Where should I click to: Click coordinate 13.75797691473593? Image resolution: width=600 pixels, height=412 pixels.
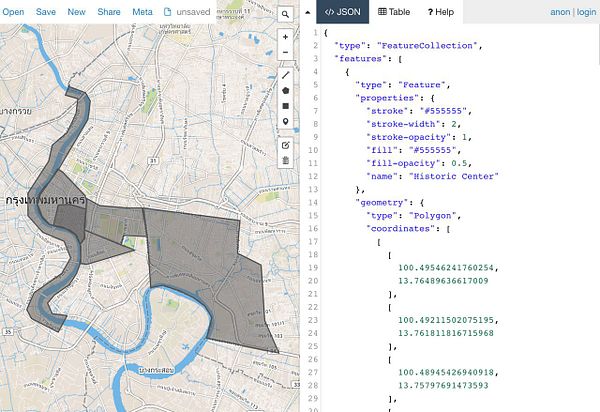coord(443,386)
